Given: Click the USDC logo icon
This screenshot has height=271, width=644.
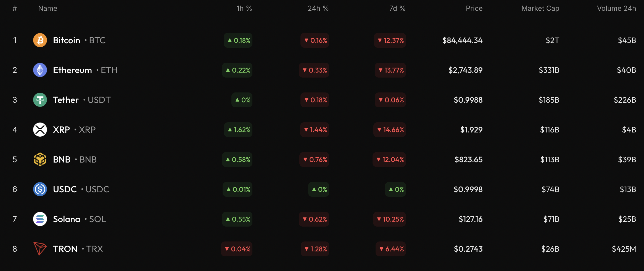Looking at the screenshot, I should point(40,189).
